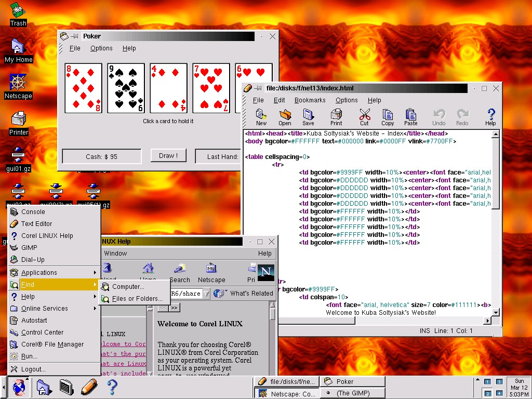Click the clock showing 5:03PM on panel
This screenshot has height=399, width=532.
pyautogui.click(x=519, y=388)
